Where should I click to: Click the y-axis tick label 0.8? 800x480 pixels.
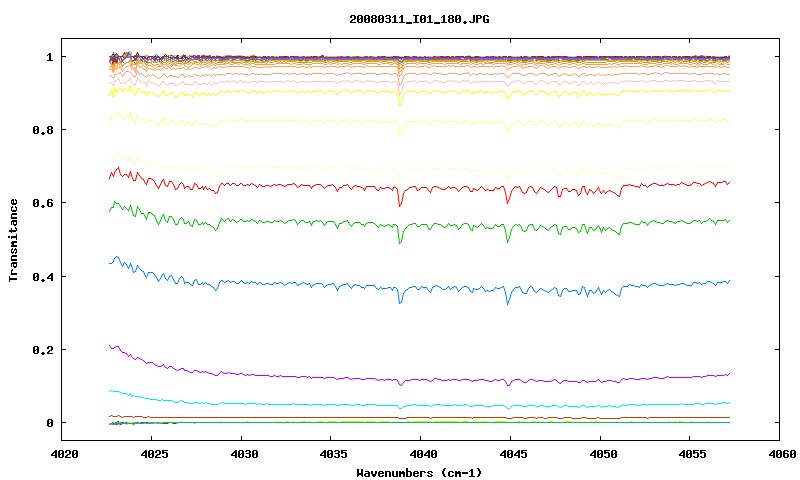pyautogui.click(x=43, y=130)
